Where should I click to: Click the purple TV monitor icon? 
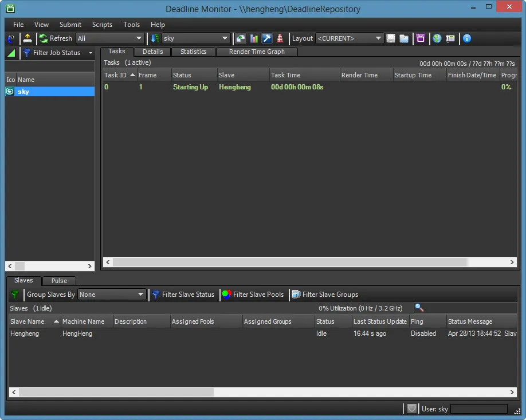(421, 38)
